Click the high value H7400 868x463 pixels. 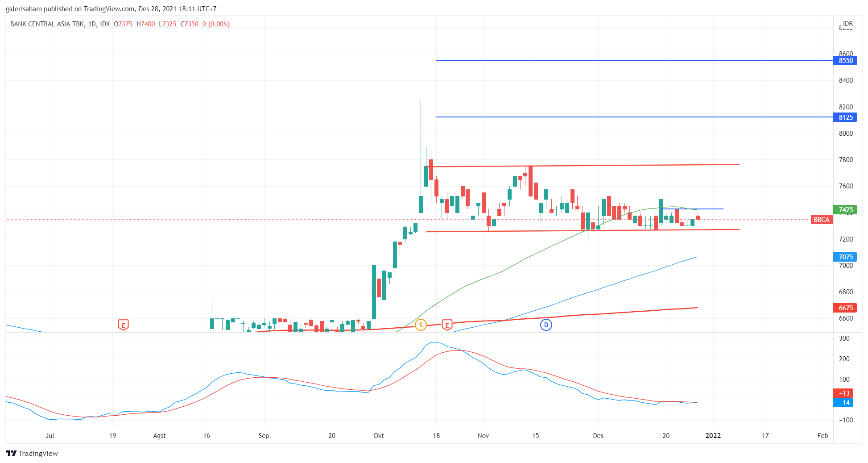146,24
